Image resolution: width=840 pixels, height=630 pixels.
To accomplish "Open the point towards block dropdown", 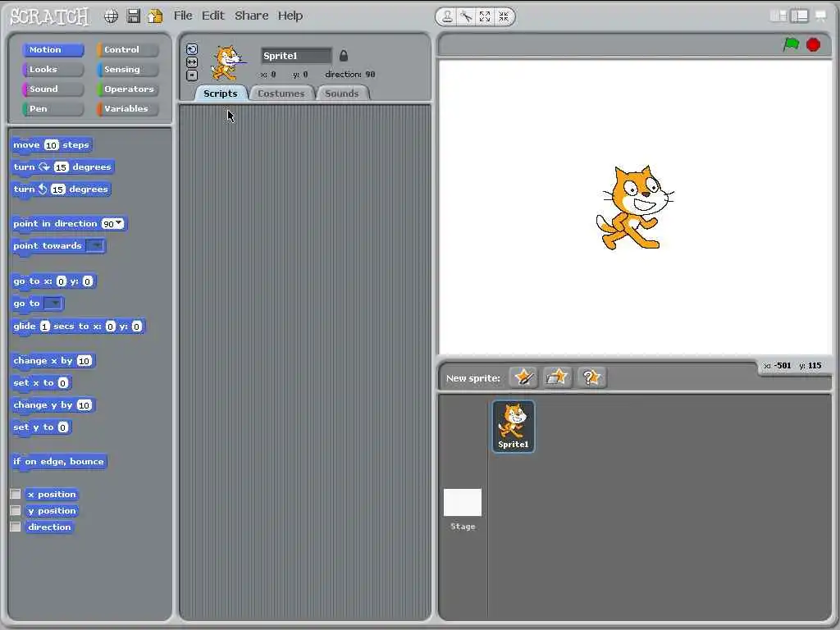I will click(x=95, y=245).
